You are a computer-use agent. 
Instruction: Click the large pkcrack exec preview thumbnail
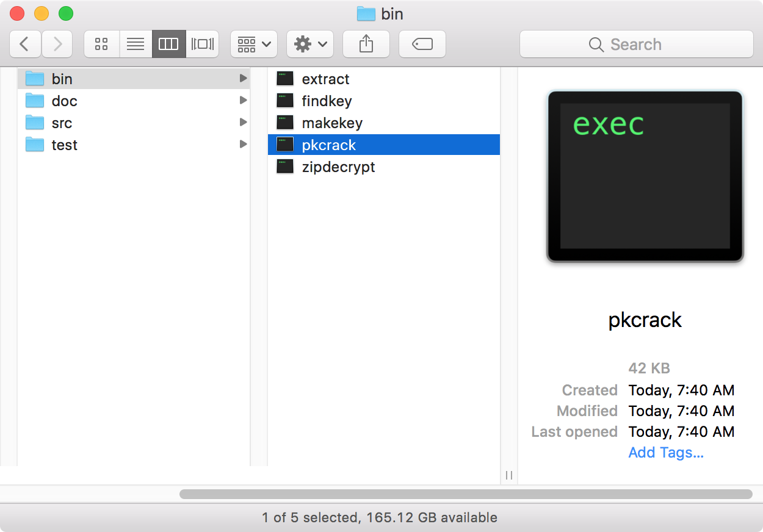[x=645, y=176]
